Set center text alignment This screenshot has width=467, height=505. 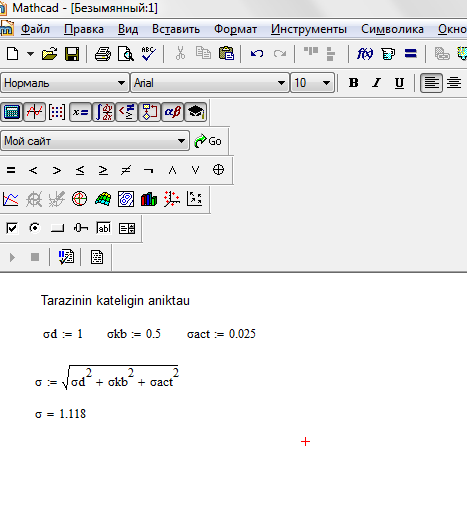pyautogui.click(x=454, y=83)
